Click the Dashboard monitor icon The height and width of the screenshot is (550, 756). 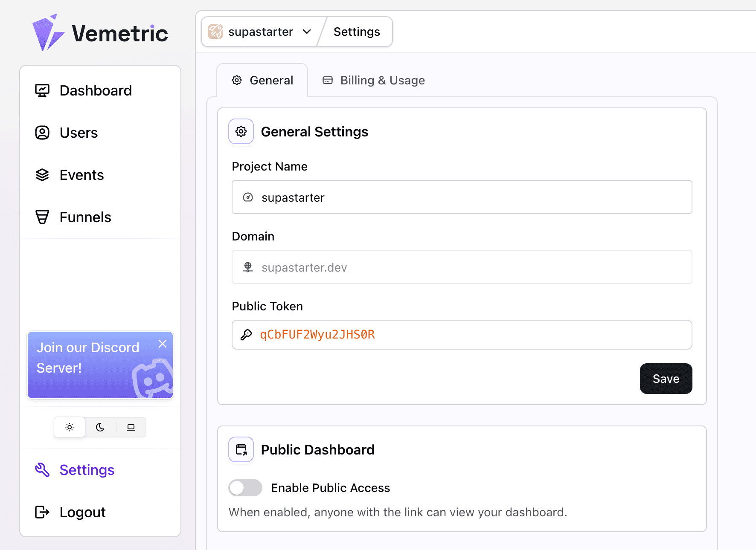[42, 90]
